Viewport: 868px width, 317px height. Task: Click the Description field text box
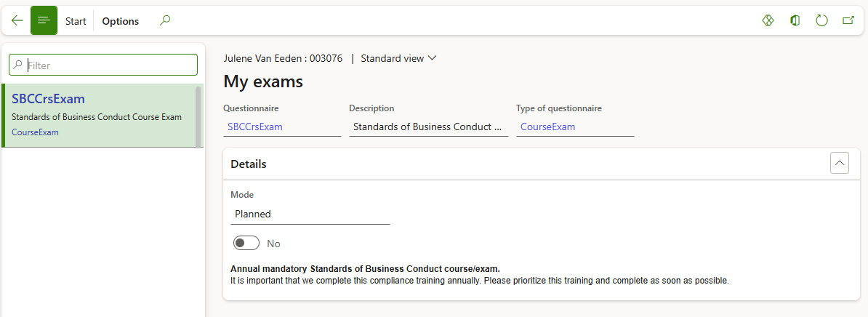pos(428,127)
